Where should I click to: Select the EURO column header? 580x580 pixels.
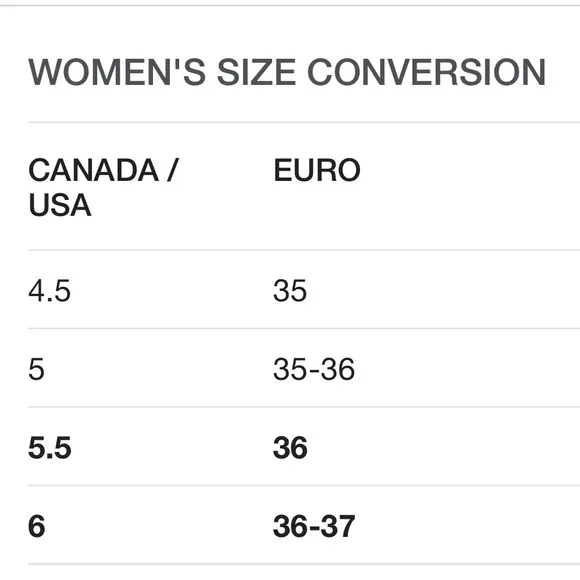pos(317,170)
